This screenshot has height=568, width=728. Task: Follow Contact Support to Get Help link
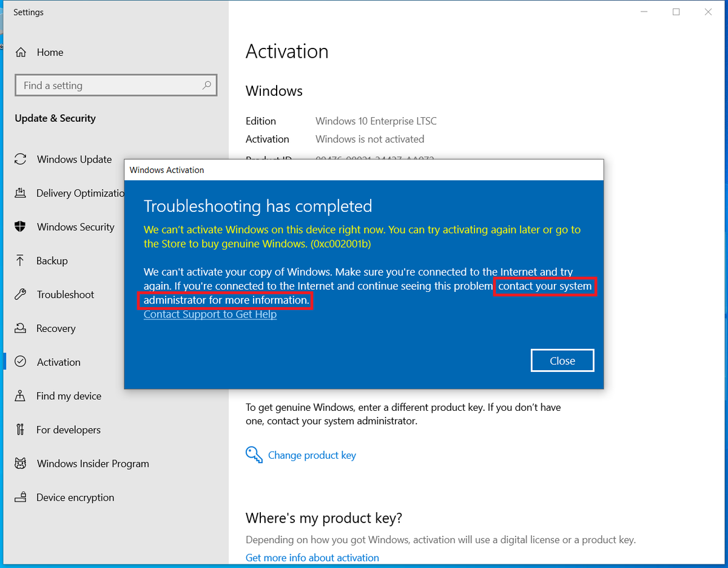click(210, 314)
